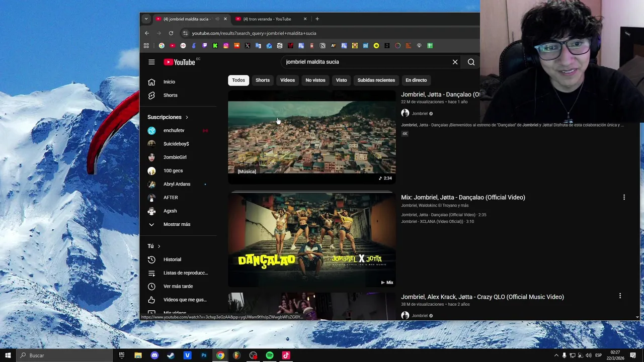Expand the Tú section chevron
Screen dimensions: 644x362
(x=159, y=246)
